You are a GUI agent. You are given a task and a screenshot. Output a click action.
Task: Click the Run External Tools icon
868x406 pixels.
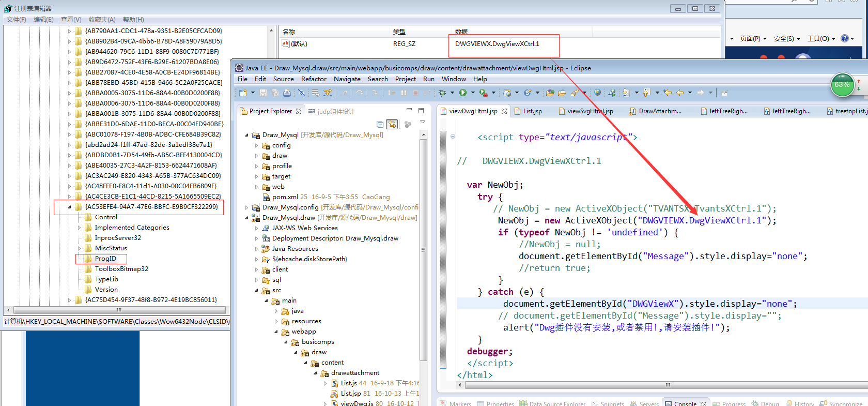pos(483,93)
